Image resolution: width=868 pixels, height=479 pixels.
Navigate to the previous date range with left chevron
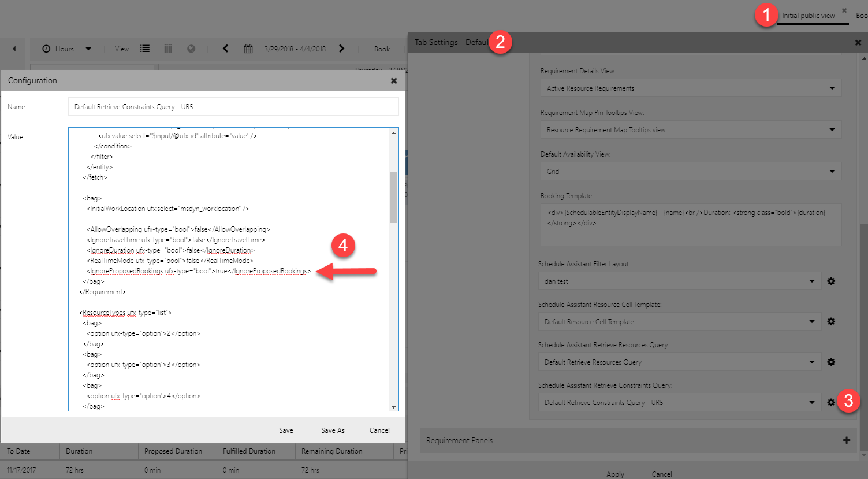coord(225,49)
